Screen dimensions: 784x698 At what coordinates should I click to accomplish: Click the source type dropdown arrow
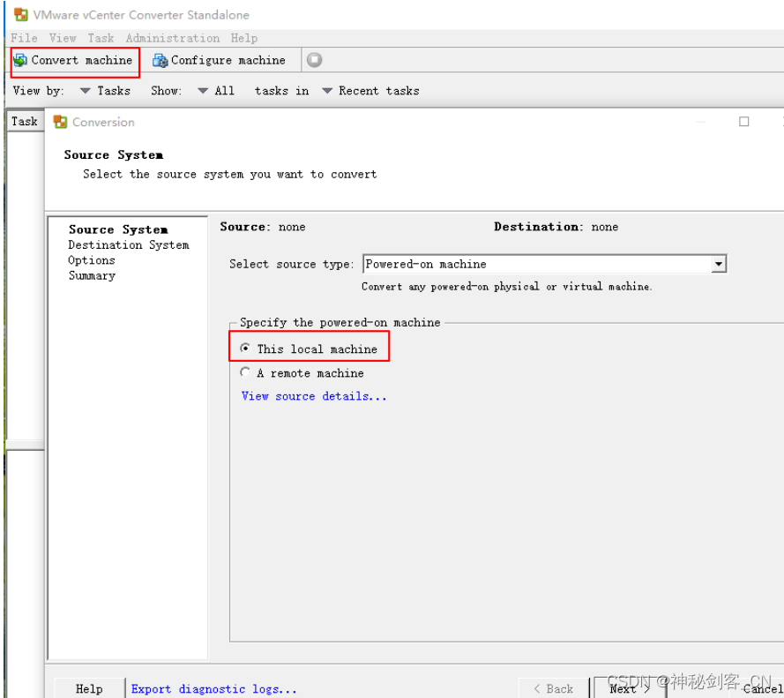[719, 264]
